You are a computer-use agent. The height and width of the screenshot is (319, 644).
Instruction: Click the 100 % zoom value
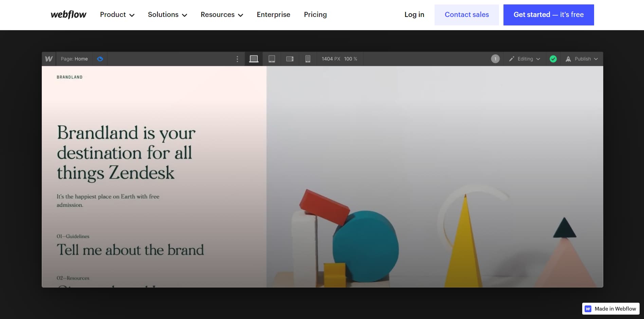click(x=350, y=59)
